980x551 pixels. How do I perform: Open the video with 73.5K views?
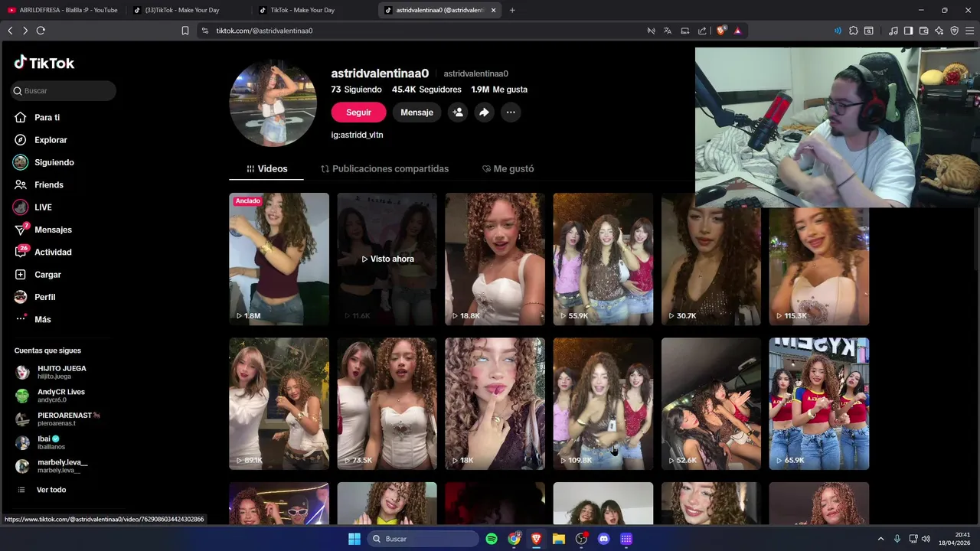pos(387,403)
